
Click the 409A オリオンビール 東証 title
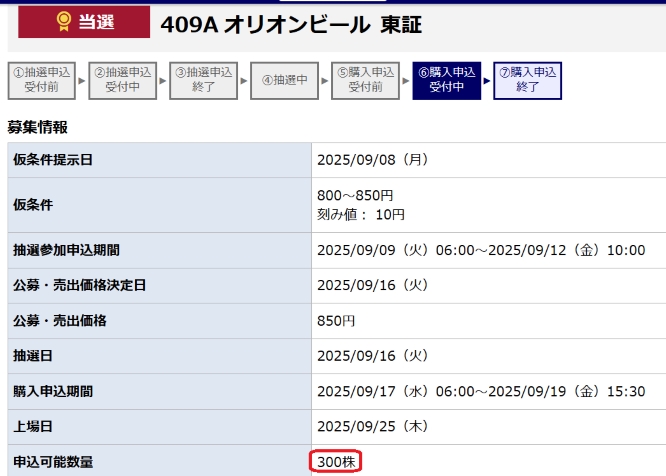[x=291, y=25]
